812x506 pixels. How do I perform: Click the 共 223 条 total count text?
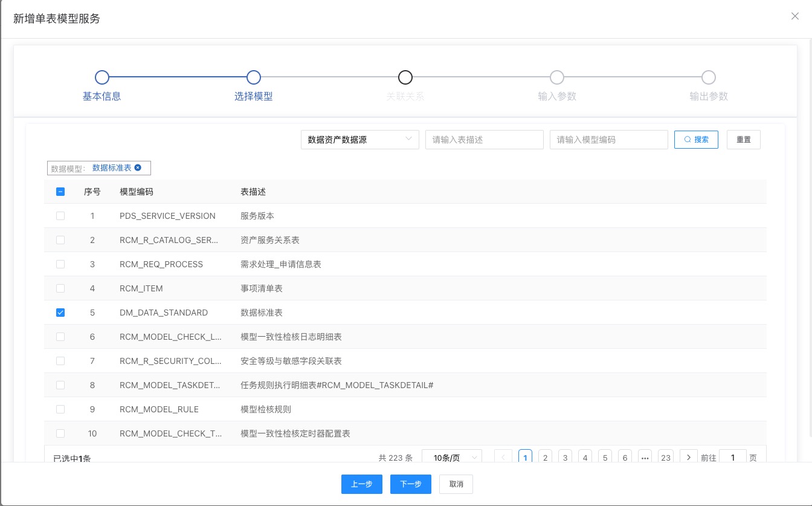(x=396, y=458)
